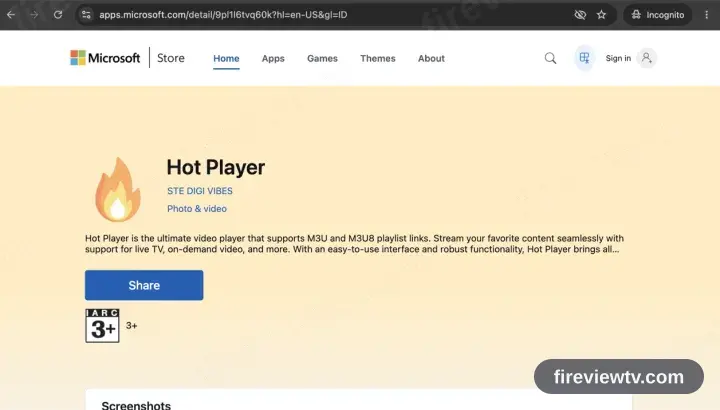The width and height of the screenshot is (720, 410).
Task: Switch to the Apps tab
Action: coord(273,58)
